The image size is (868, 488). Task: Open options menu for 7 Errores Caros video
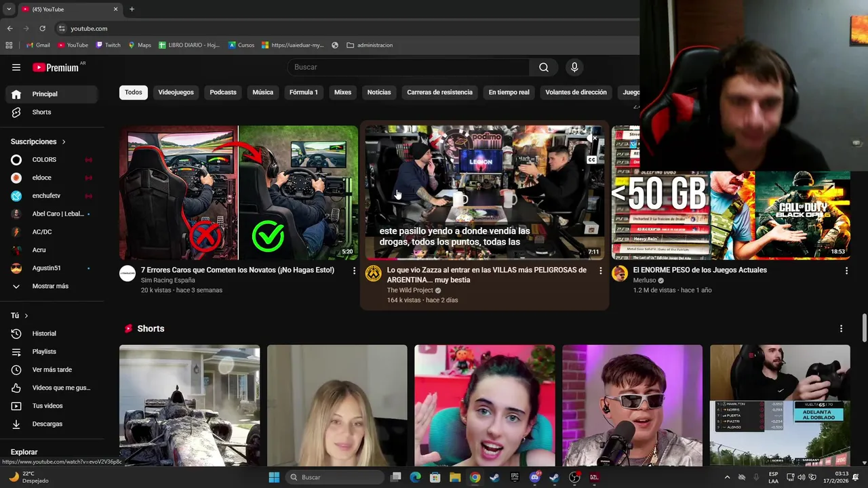354,270
